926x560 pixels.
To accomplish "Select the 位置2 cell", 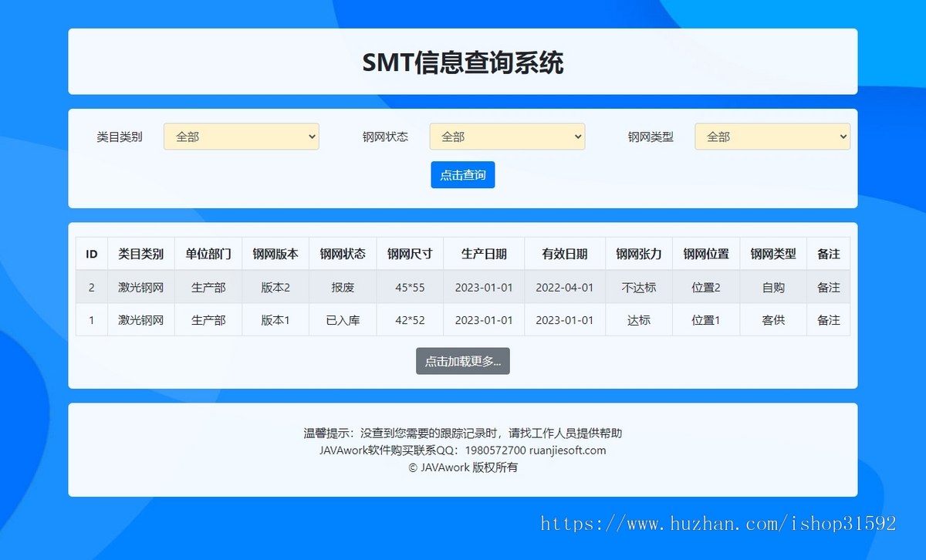I will coord(706,287).
